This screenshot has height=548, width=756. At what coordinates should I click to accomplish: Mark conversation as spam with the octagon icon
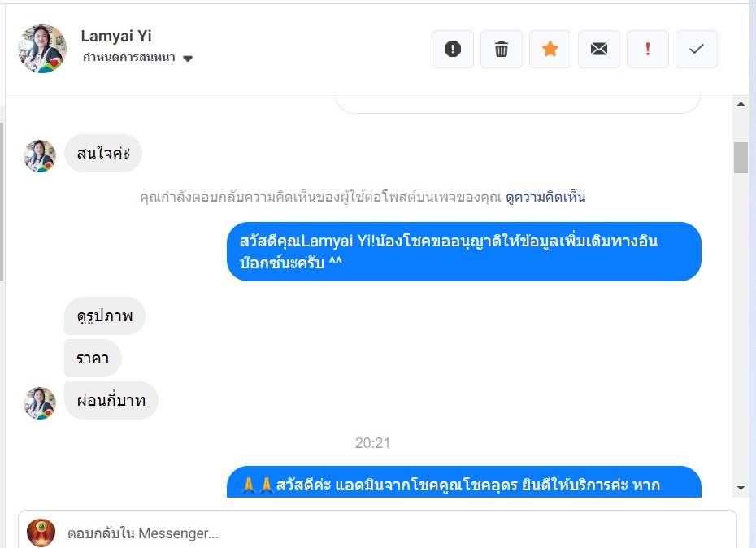pyautogui.click(x=452, y=50)
